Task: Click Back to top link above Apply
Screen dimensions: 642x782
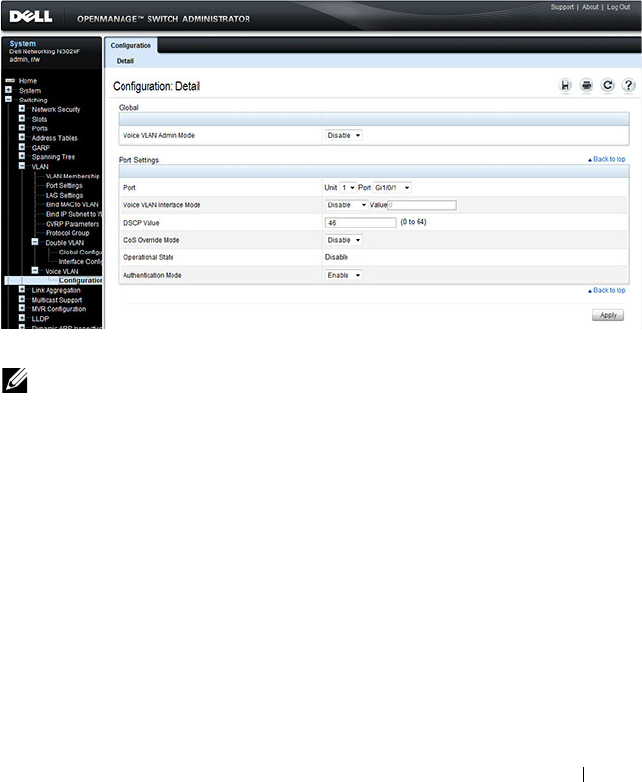Action: click(x=606, y=291)
